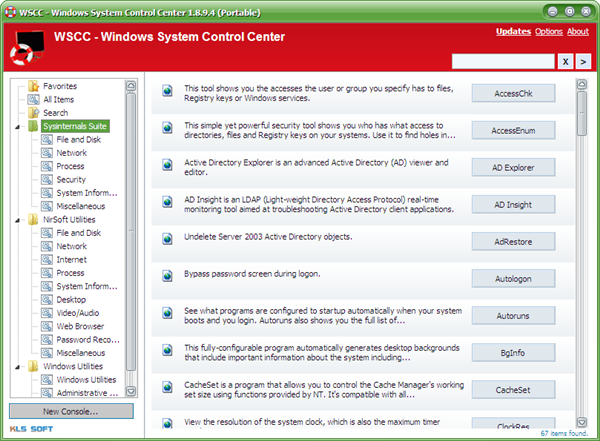Click the globe icon for AdRestore row
The width and height of the screenshot is (600, 441).
tap(168, 239)
